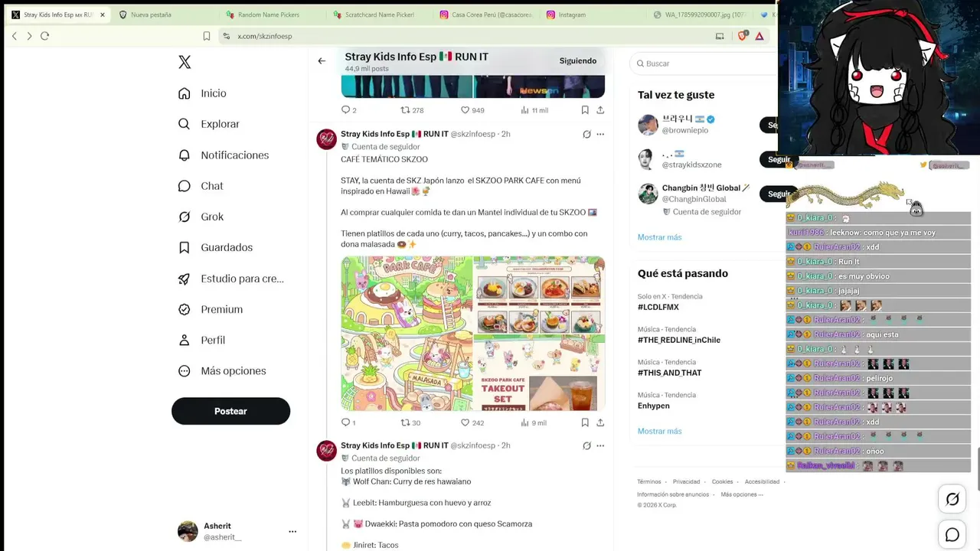
Task: Open the cafe menu dishes image
Action: click(539, 295)
